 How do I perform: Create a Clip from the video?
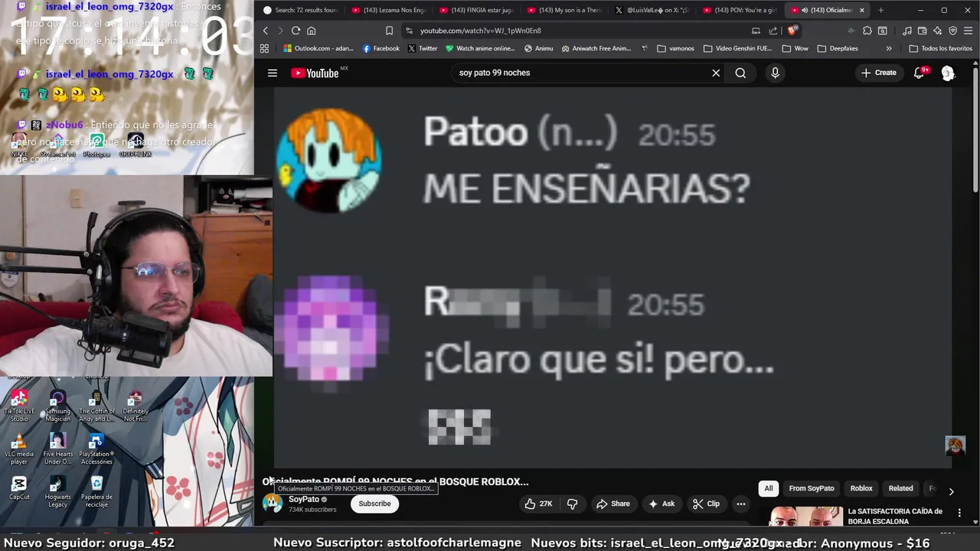[706, 504]
